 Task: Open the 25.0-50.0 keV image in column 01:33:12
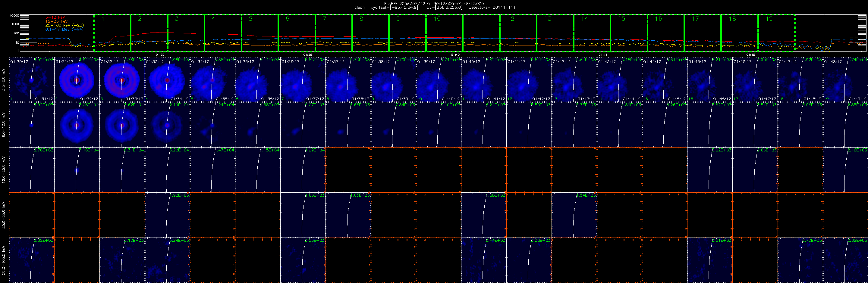tap(168, 215)
